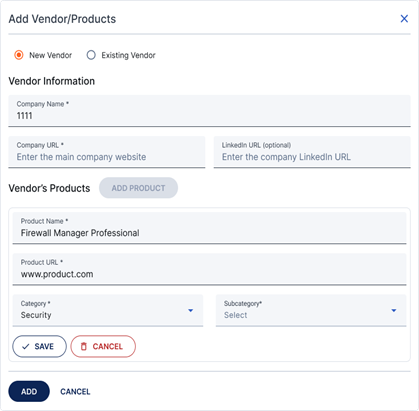
Task: Click the Security category value
Action: (36, 315)
